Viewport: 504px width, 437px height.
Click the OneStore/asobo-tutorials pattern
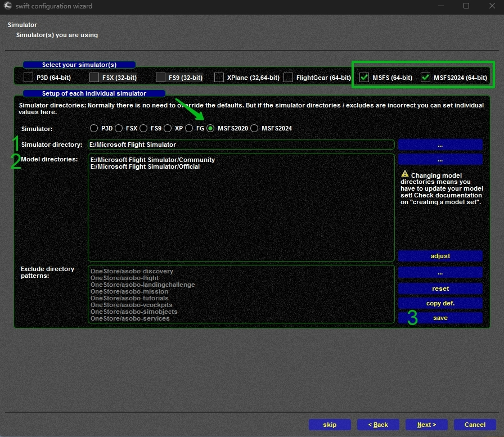[x=129, y=298]
